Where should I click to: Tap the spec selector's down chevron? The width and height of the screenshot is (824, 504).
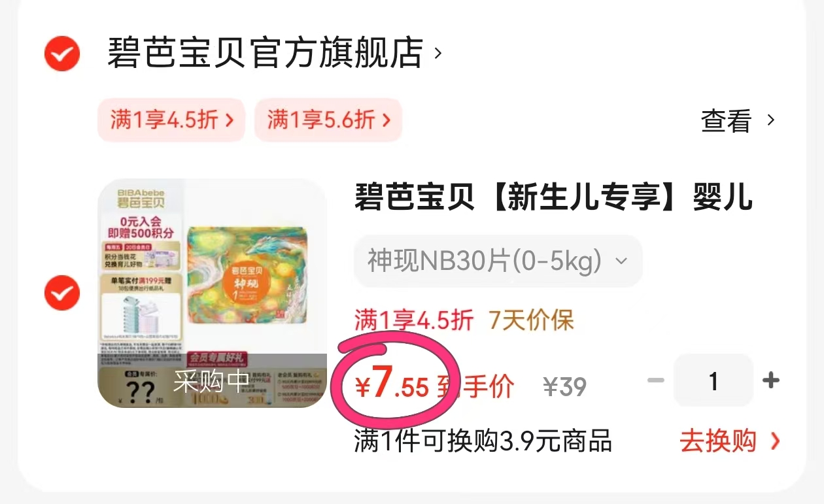(621, 261)
